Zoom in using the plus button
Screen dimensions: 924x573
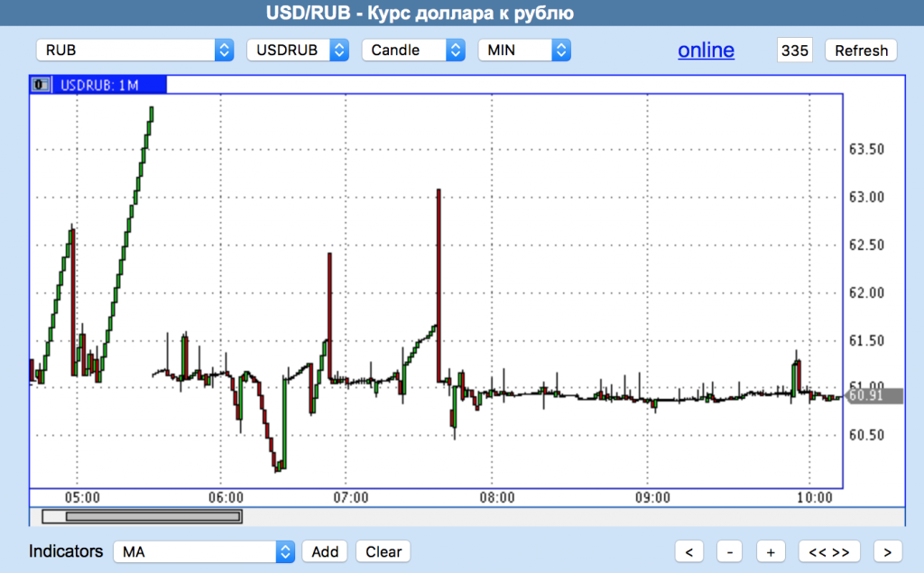[x=770, y=551]
